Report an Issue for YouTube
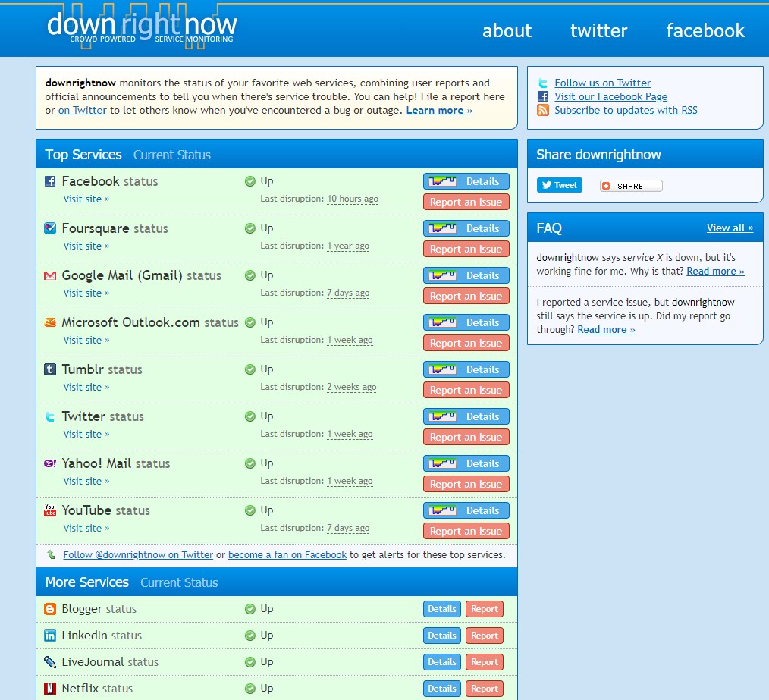 pyautogui.click(x=466, y=532)
